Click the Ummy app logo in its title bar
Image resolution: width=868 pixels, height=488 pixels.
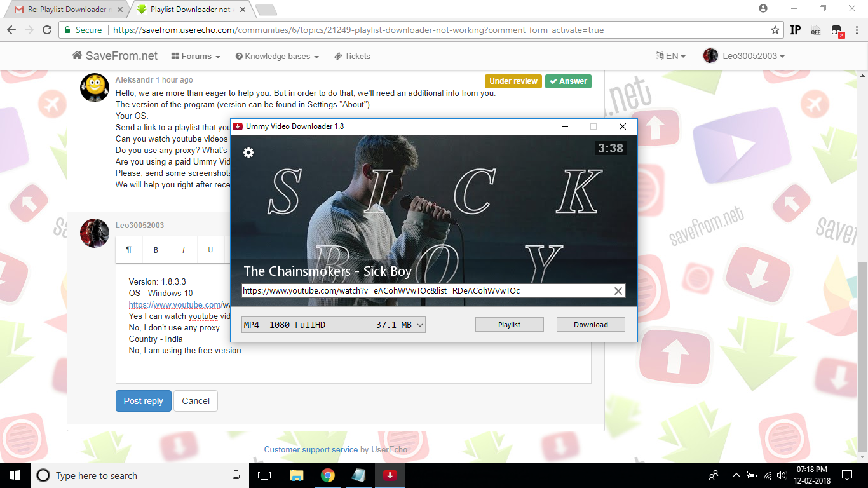pos(238,126)
